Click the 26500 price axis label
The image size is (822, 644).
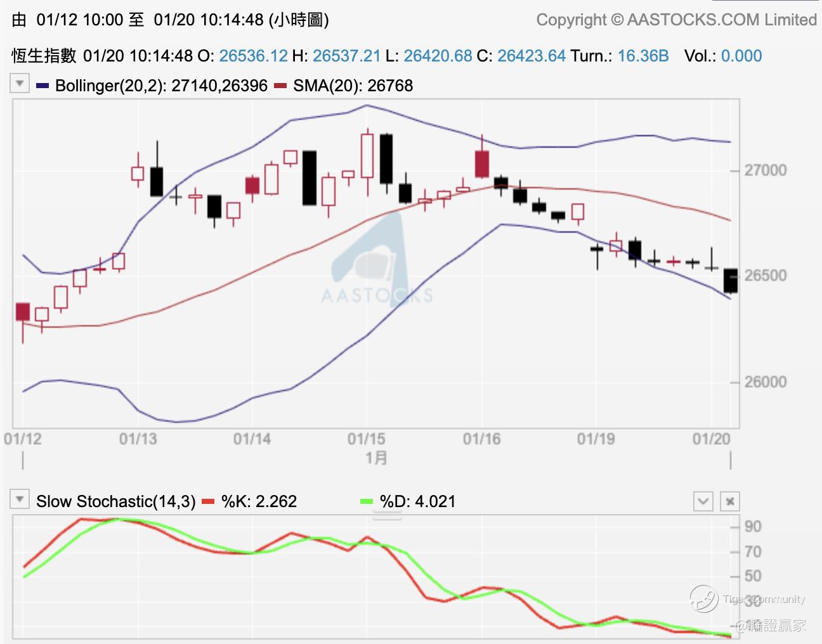765,275
